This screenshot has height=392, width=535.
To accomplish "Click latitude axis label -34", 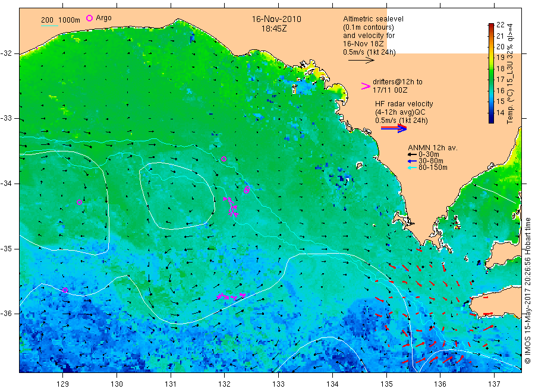I will tap(6, 184).
